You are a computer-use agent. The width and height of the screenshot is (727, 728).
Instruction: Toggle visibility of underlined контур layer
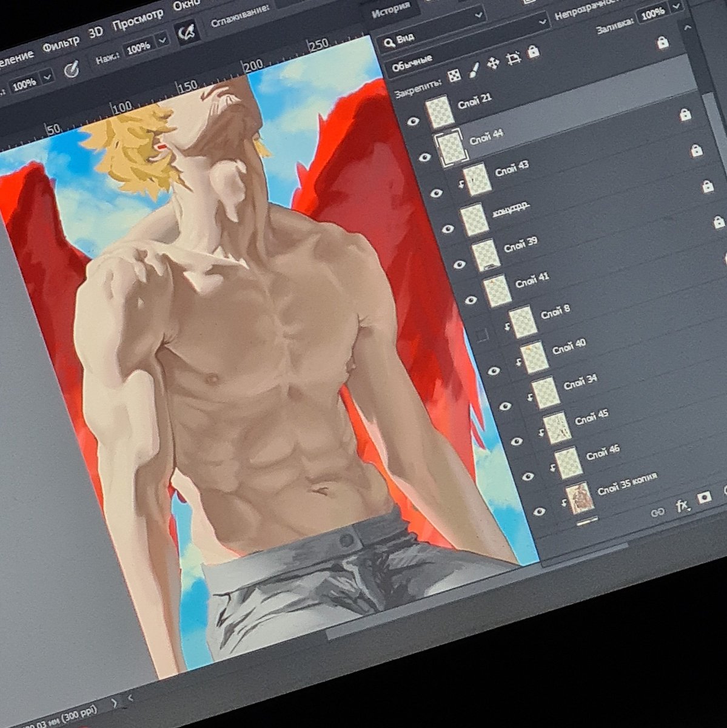[x=447, y=229]
